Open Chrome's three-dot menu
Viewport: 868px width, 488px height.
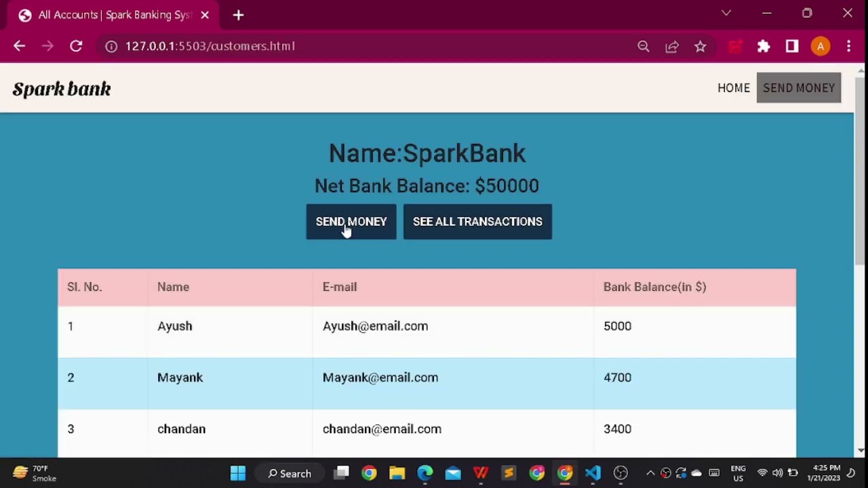849,46
